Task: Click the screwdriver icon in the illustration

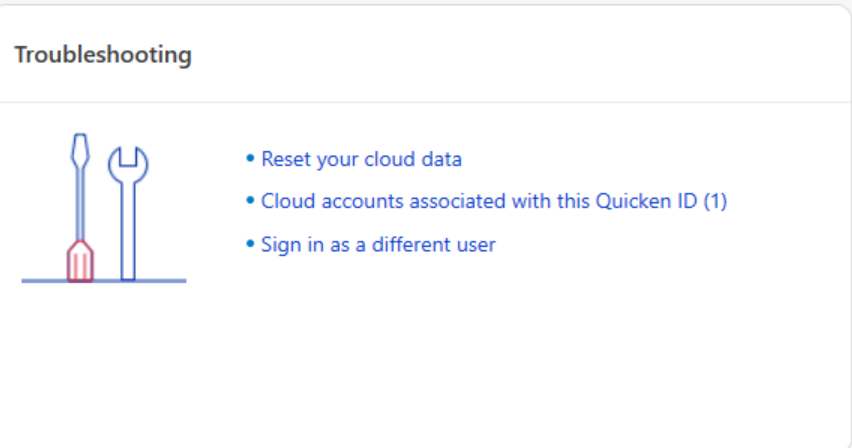Action: (80, 200)
